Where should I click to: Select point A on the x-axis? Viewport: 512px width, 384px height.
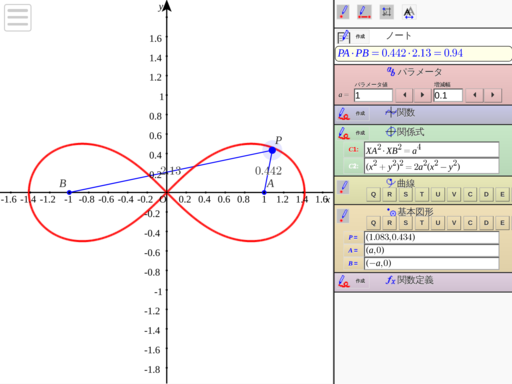pyautogui.click(x=264, y=192)
